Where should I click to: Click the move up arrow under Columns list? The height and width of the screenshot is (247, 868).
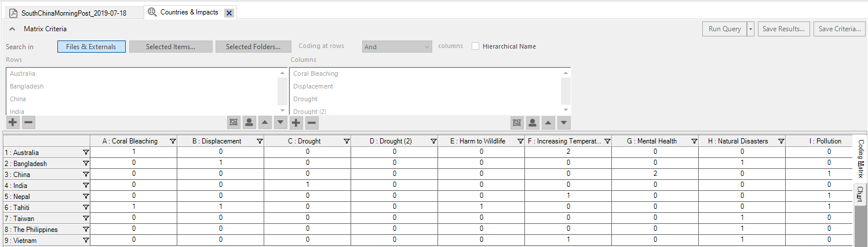(548, 122)
